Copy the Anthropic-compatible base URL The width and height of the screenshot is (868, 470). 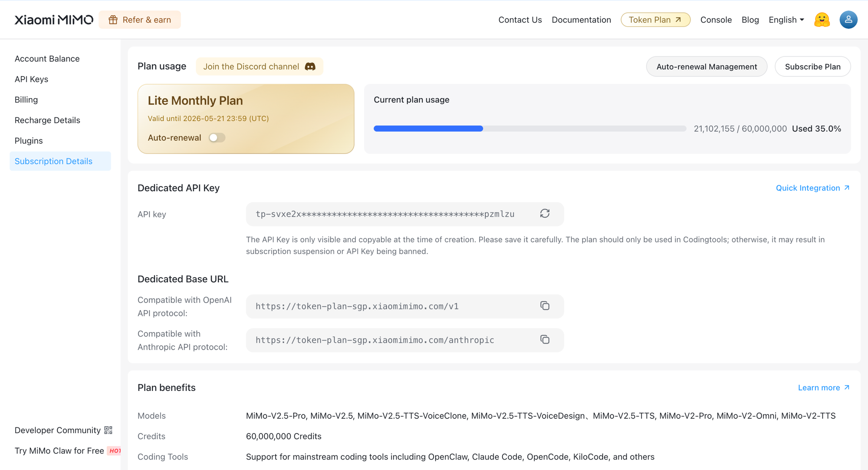[545, 340]
